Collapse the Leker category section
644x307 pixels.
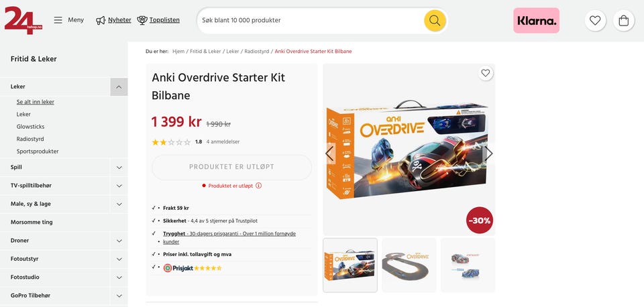click(119, 86)
